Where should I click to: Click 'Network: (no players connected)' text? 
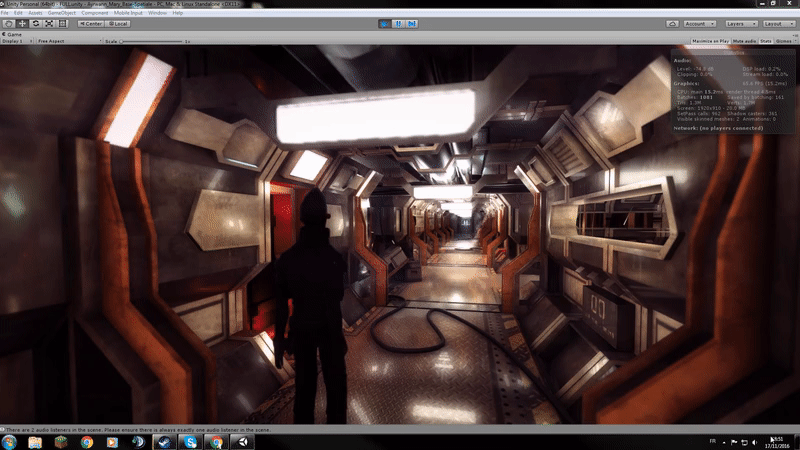click(718, 128)
